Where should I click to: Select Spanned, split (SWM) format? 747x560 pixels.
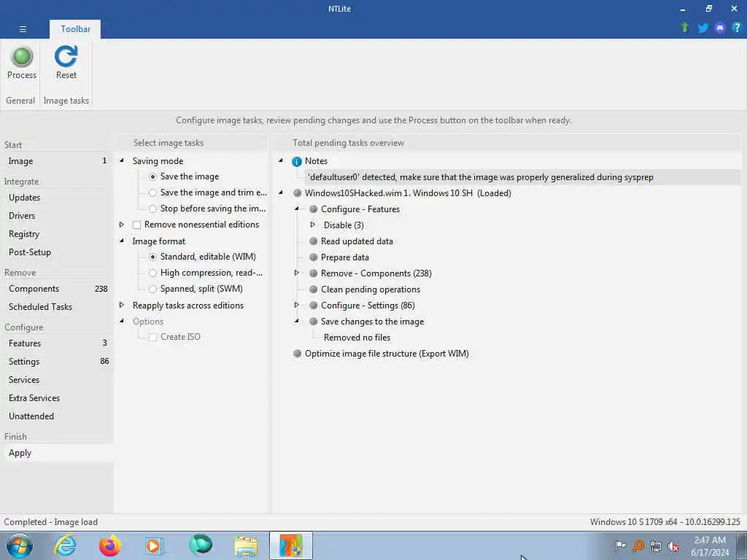coord(152,289)
